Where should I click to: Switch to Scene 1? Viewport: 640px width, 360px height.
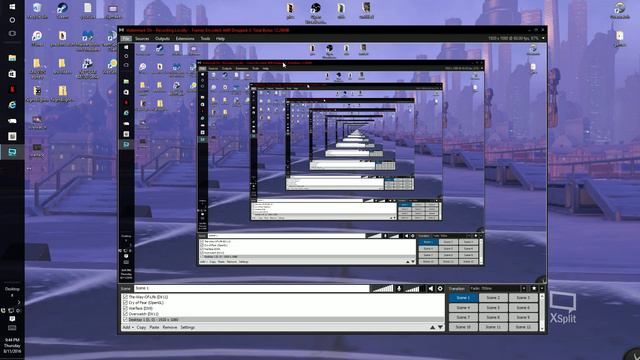(463, 298)
